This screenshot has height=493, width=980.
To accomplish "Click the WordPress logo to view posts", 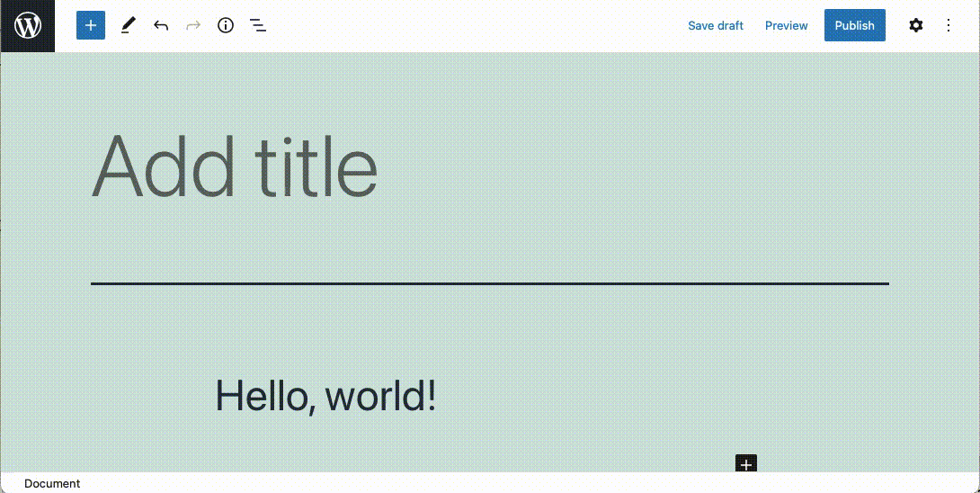I will 28,26.
